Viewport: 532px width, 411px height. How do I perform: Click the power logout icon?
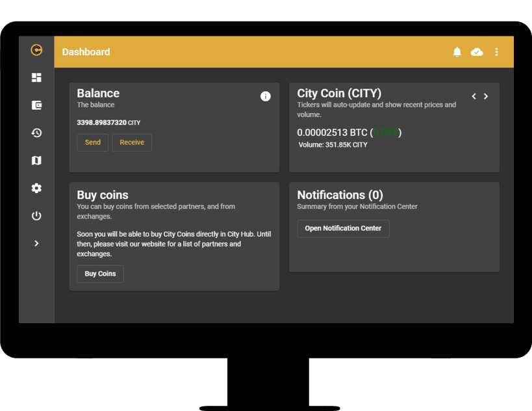click(36, 216)
